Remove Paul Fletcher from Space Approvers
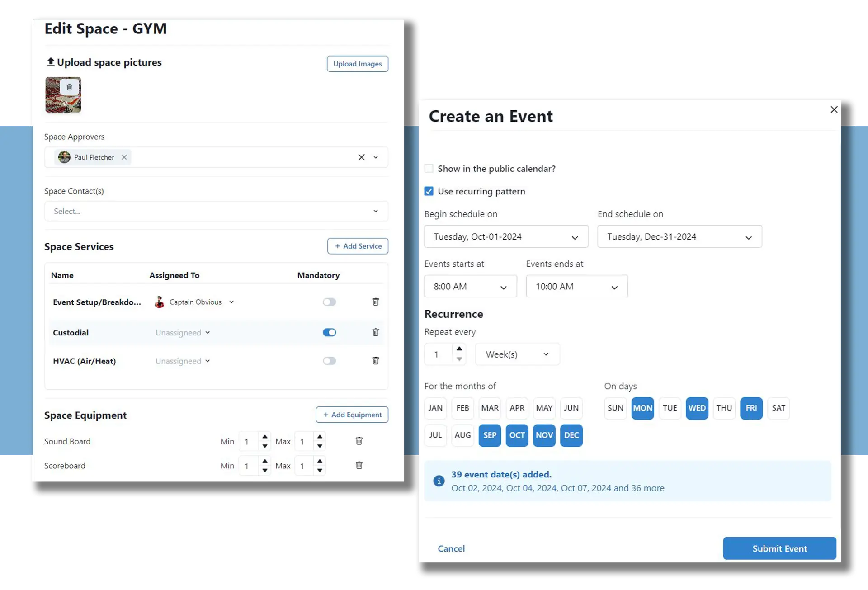Screen dimensions: 868x590 (124, 157)
